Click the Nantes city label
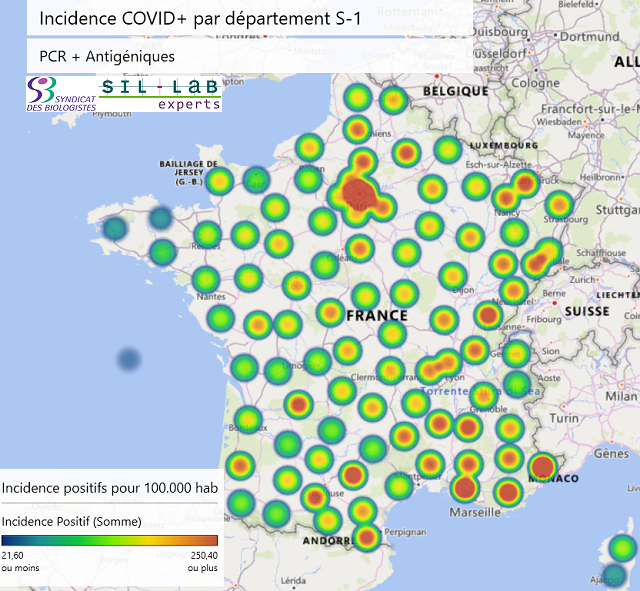The height and width of the screenshot is (591, 640). tap(211, 297)
